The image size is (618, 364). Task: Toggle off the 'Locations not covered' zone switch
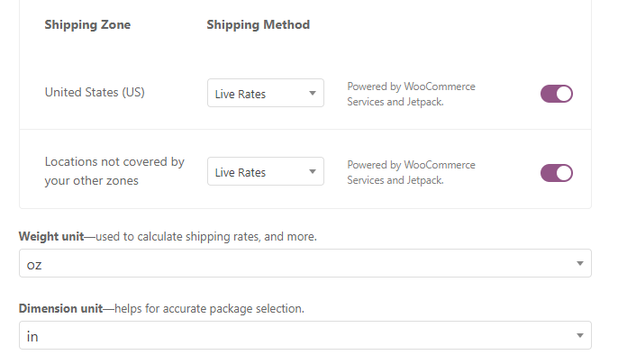[x=556, y=173]
